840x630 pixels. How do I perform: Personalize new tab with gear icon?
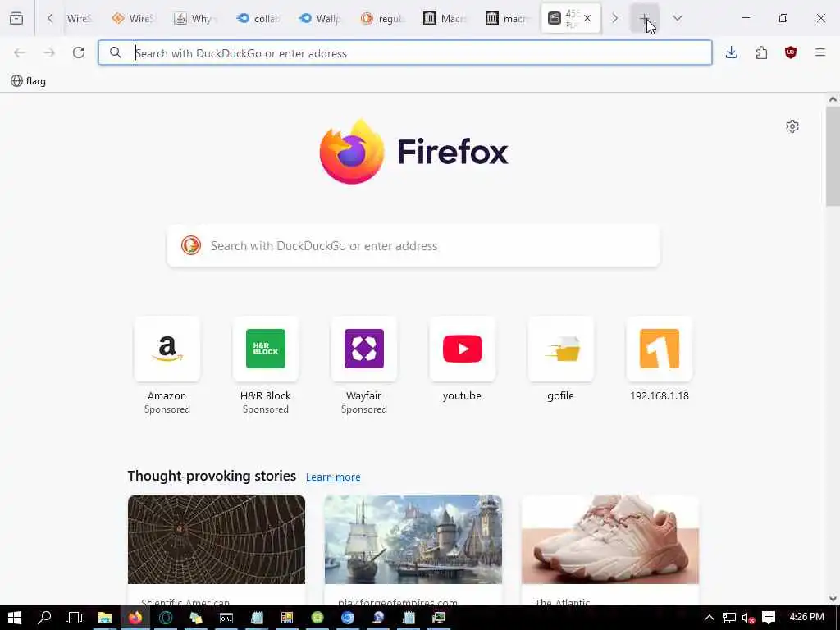(792, 126)
